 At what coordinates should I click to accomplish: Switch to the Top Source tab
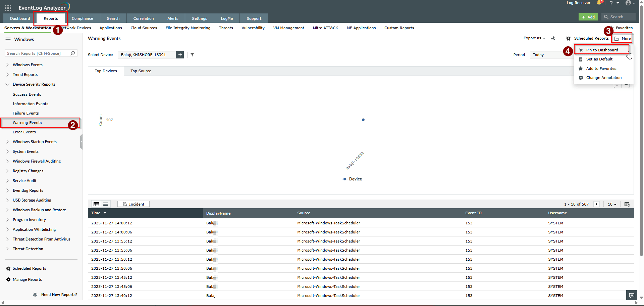point(141,71)
